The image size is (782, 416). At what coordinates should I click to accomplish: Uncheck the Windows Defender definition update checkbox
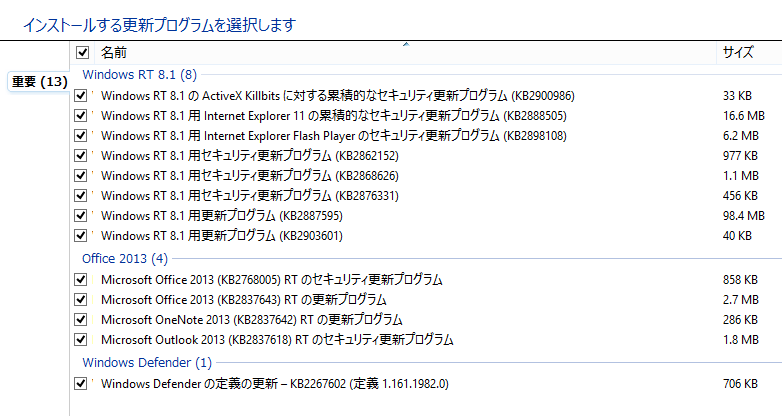(80, 383)
